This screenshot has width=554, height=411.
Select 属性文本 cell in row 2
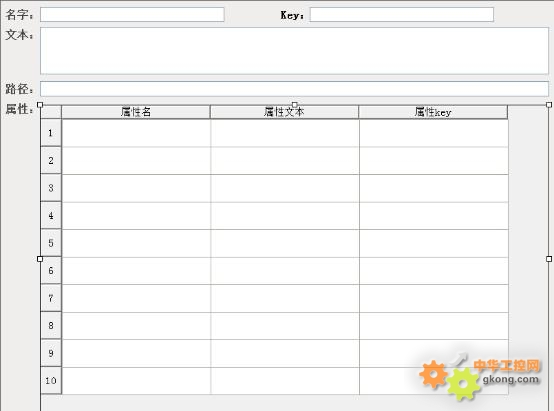[x=285, y=160]
